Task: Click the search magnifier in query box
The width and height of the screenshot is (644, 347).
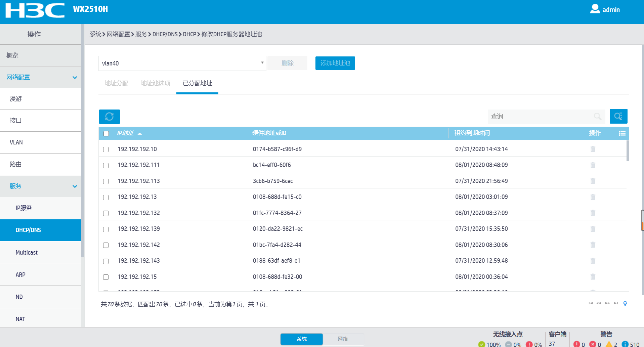Action: tap(598, 116)
